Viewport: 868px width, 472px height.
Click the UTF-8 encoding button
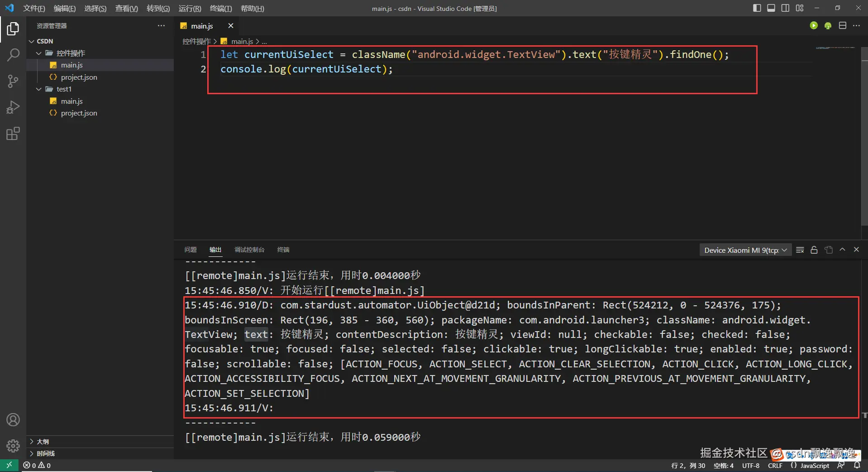(x=750, y=465)
